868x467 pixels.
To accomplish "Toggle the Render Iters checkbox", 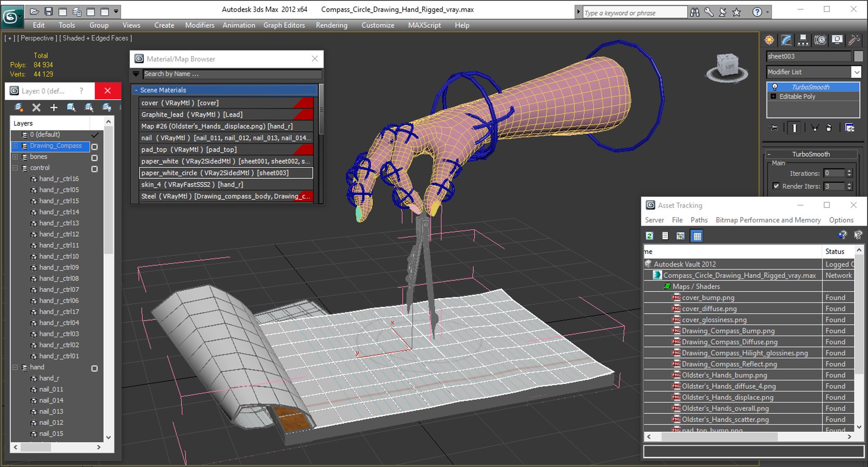I will coord(776,186).
